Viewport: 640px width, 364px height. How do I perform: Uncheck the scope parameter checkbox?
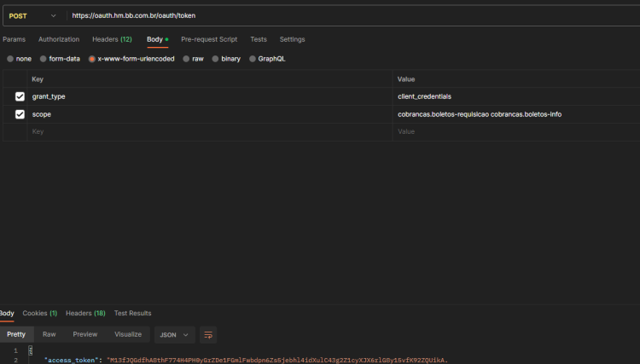click(20, 114)
